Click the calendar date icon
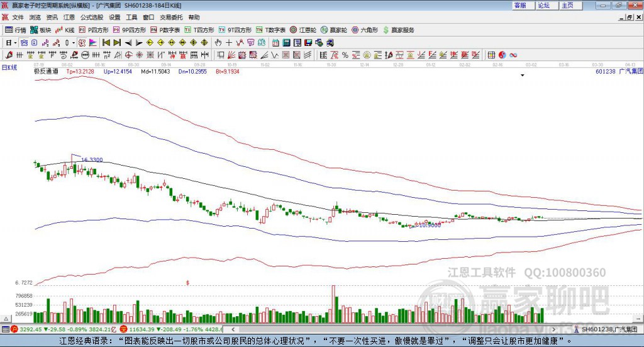644x347 pixels. click(275, 43)
